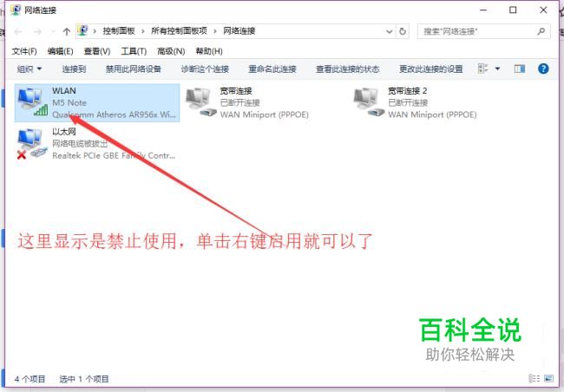This screenshot has width=564, height=392.
Task: Click 所有控制面板项 in the breadcrumb
Action: (x=179, y=31)
